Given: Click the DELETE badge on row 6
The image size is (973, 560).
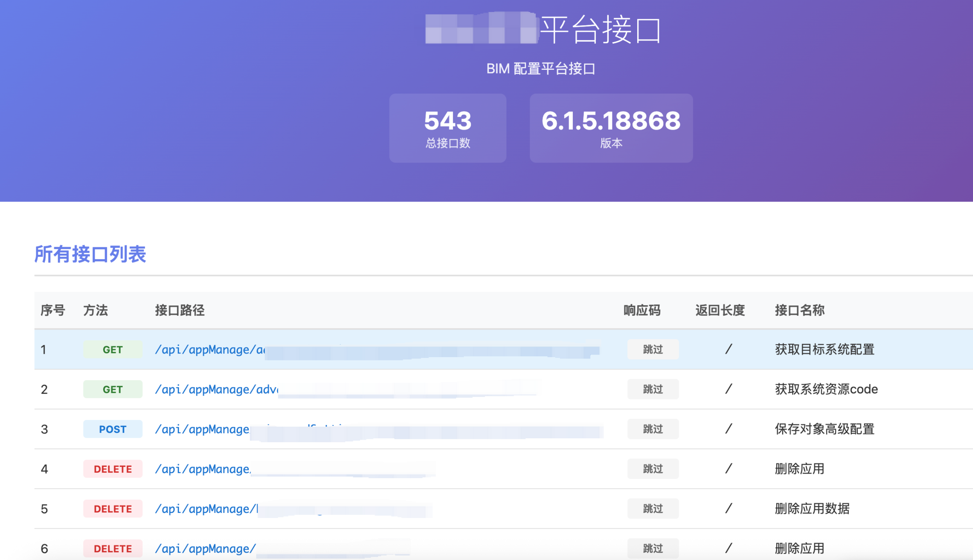Looking at the screenshot, I should pos(113,548).
